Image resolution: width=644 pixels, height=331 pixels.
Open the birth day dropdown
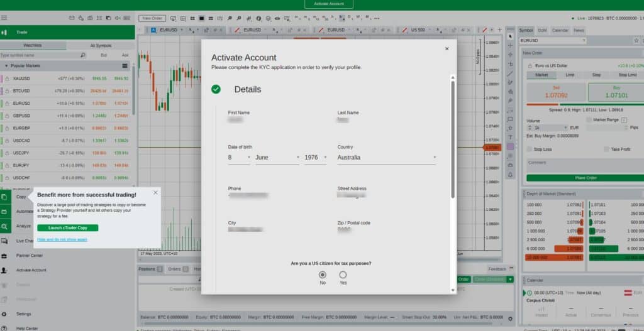tap(239, 158)
